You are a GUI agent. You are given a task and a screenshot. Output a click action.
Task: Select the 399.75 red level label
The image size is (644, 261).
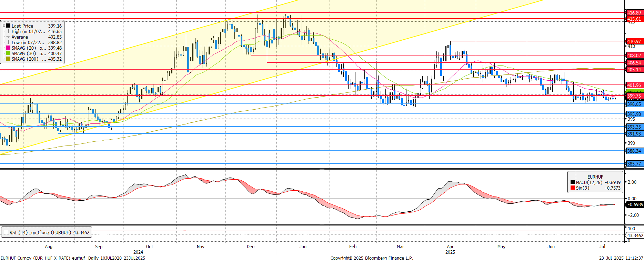[634, 96]
